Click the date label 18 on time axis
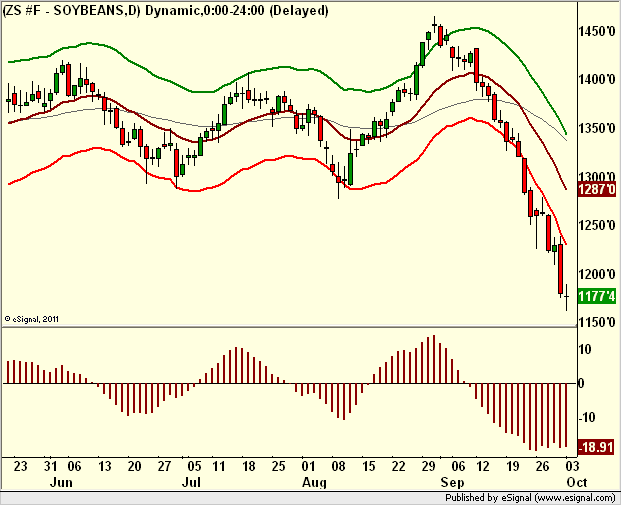The height and width of the screenshot is (505, 621). coord(248,466)
